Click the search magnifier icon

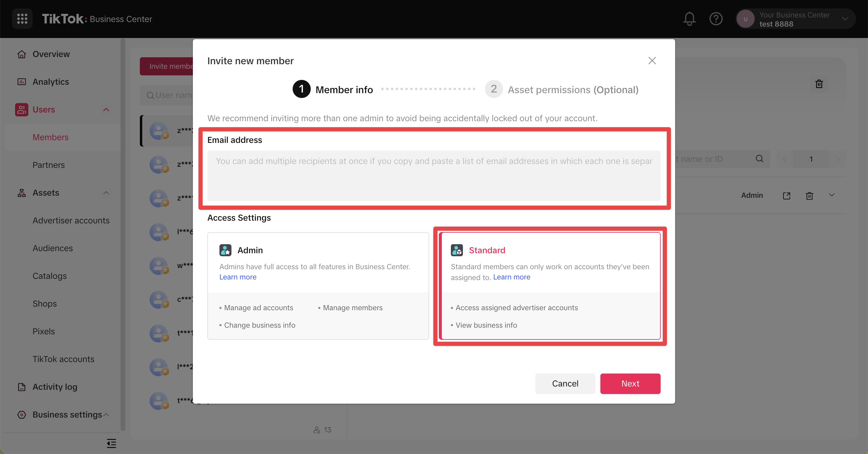click(759, 159)
